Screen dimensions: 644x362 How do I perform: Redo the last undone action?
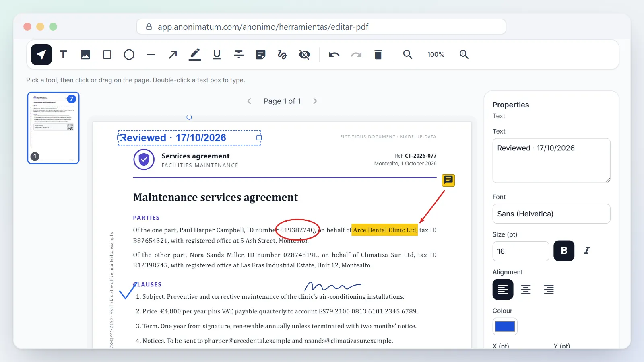point(356,55)
